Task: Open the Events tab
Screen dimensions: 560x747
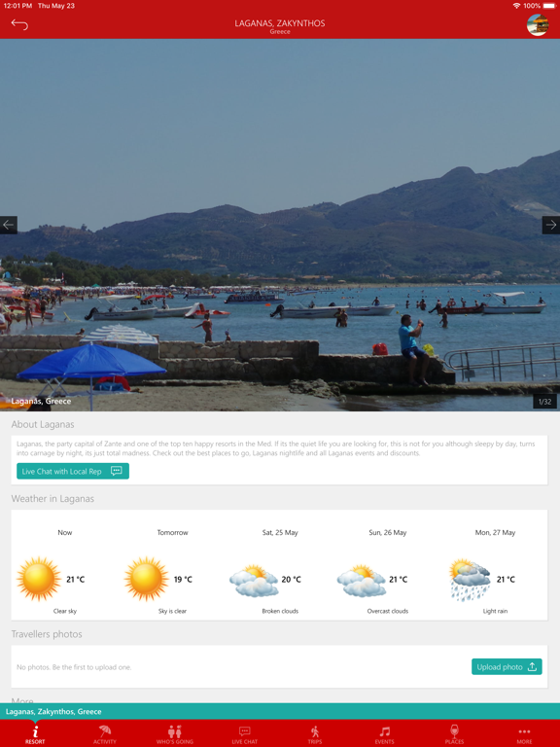Action: tap(384, 734)
